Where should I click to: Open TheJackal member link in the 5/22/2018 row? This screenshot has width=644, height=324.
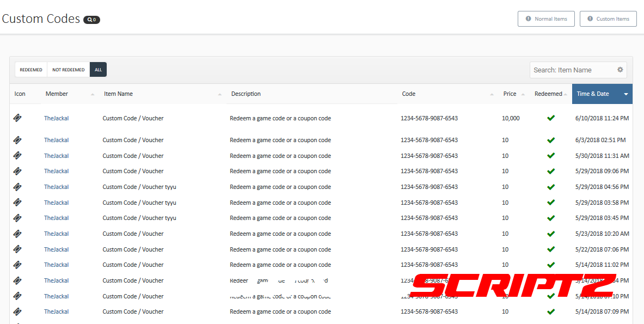57,249
